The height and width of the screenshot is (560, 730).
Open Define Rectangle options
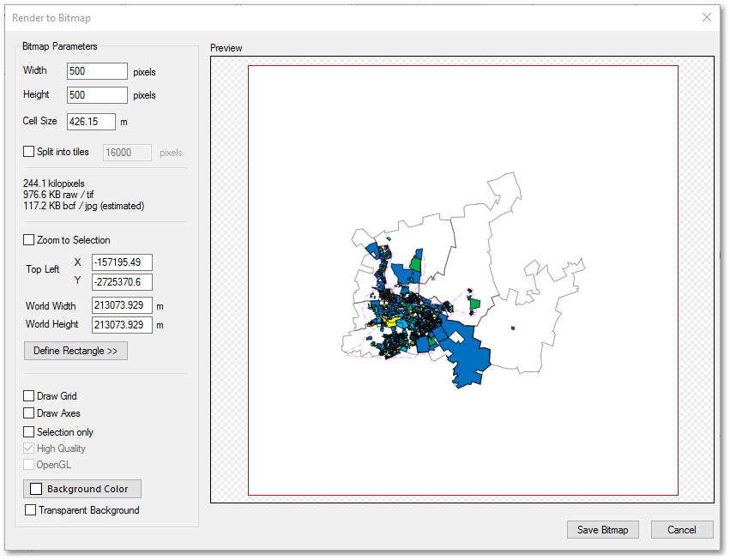75,351
